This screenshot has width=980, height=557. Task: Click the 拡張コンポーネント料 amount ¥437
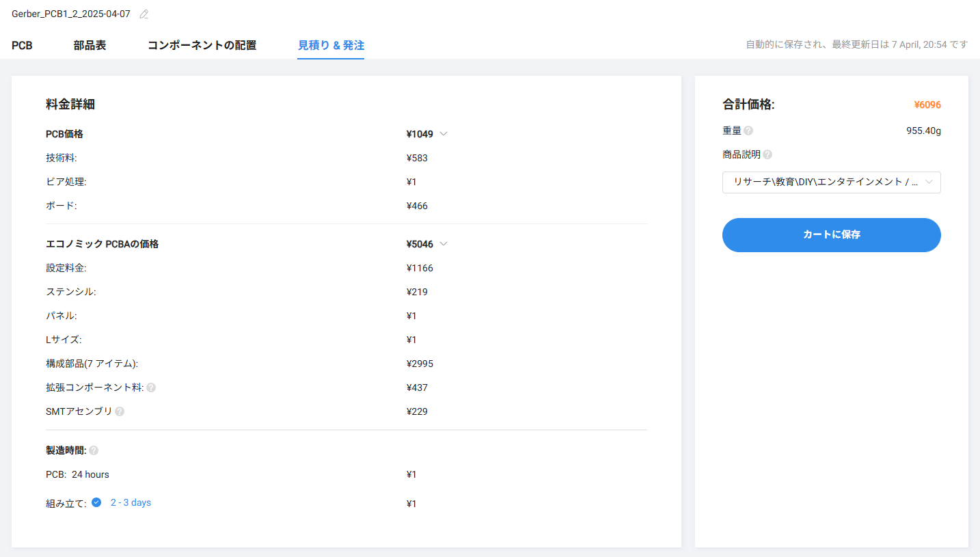pos(417,388)
